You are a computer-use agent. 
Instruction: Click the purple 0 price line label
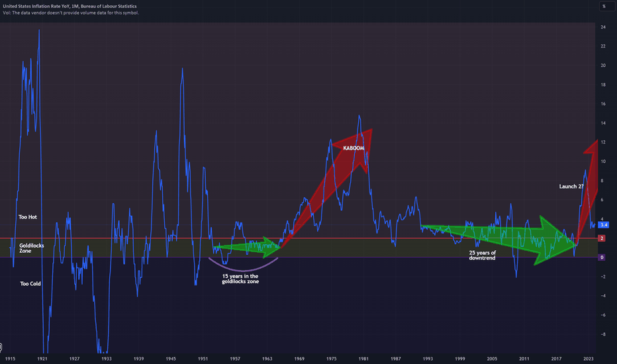point(602,257)
